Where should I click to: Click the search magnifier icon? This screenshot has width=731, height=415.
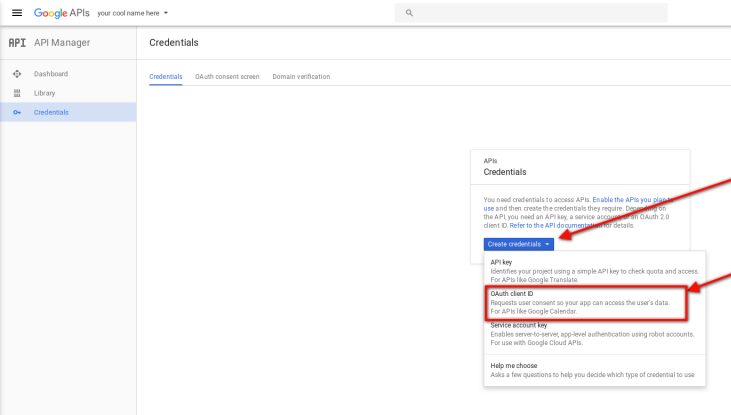409,13
